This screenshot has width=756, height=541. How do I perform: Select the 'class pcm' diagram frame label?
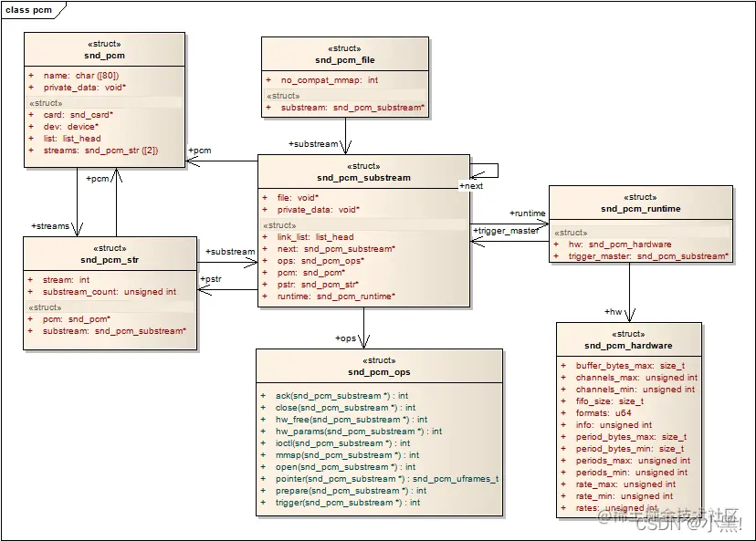pyautogui.click(x=29, y=10)
